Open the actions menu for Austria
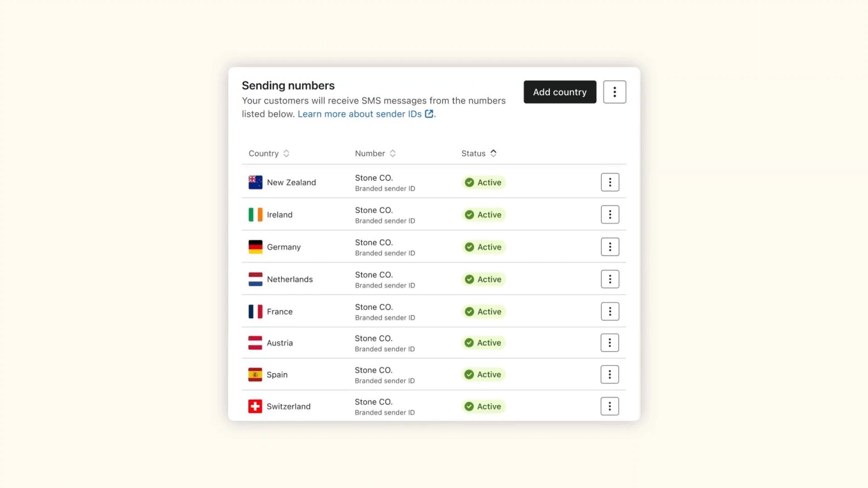Image resolution: width=868 pixels, height=488 pixels. (x=609, y=343)
